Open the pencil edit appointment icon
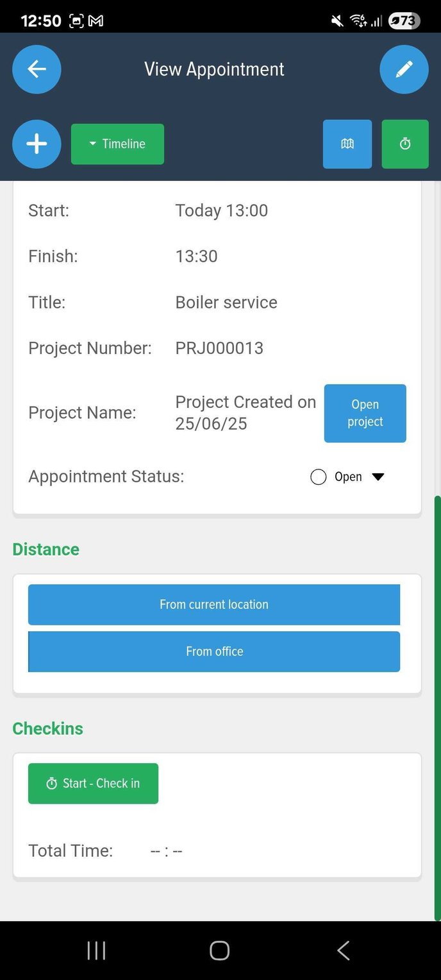441x980 pixels. [404, 69]
